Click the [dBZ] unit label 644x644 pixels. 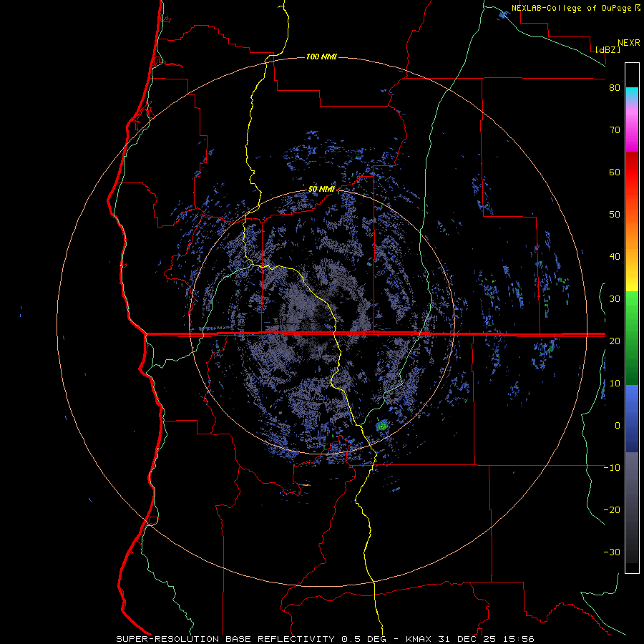608,49
